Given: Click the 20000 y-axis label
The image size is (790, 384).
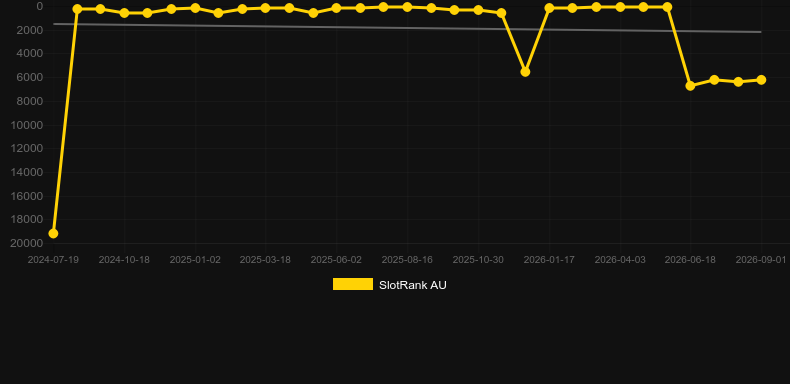Looking at the screenshot, I should click(27, 243).
